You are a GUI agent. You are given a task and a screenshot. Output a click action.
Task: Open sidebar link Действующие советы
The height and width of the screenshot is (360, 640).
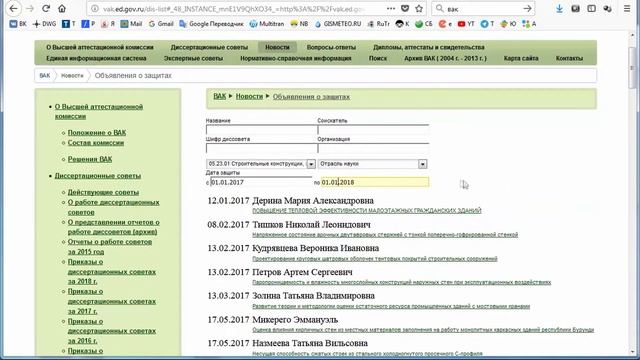[x=103, y=192]
